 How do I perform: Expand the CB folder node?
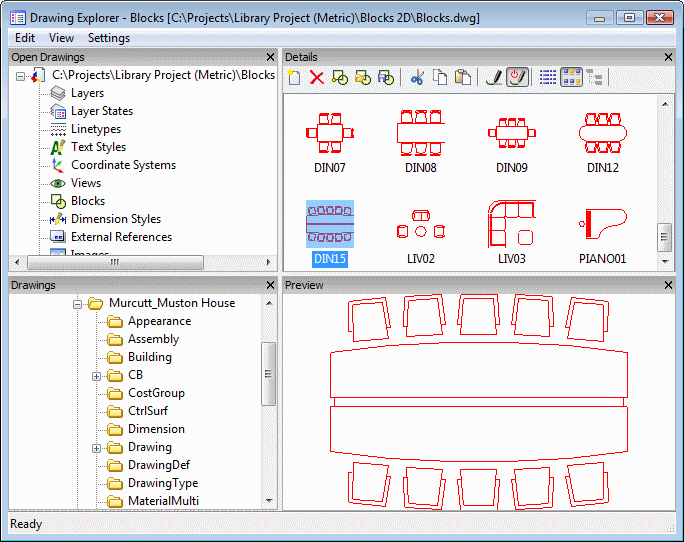click(97, 376)
